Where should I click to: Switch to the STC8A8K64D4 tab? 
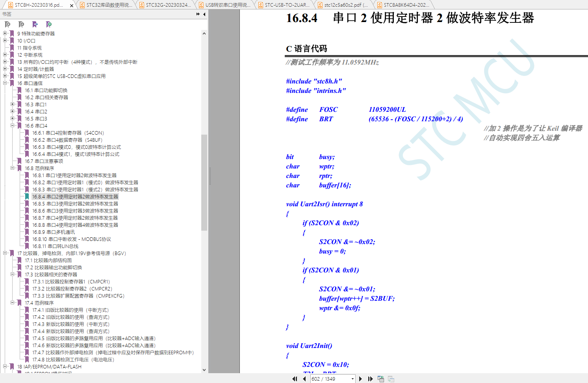403,5
